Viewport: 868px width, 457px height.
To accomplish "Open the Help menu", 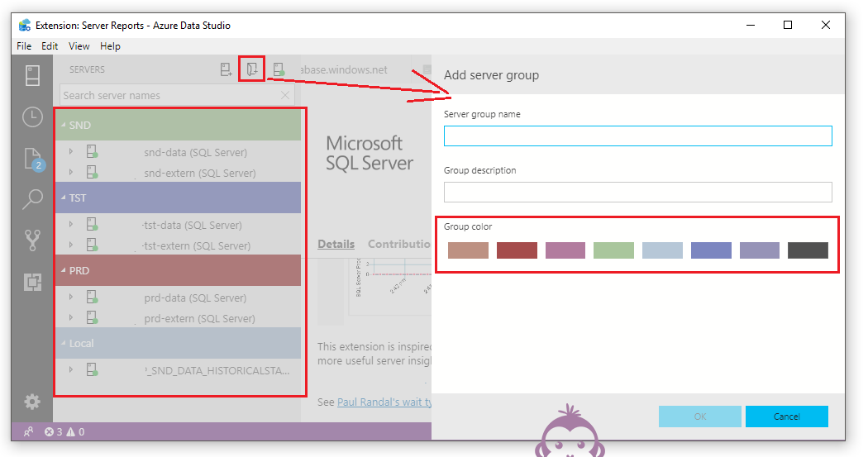I will click(x=110, y=46).
